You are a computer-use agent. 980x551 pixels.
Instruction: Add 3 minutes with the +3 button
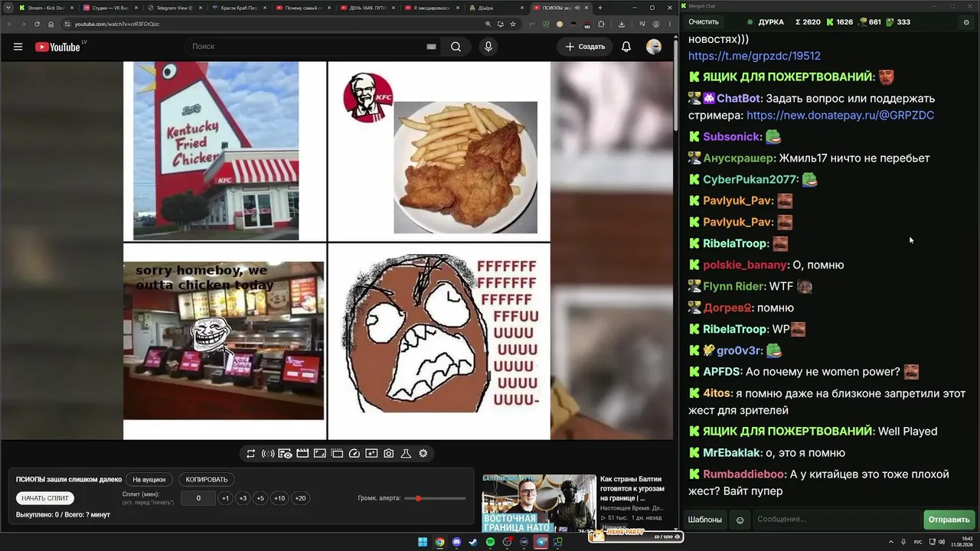tap(243, 498)
